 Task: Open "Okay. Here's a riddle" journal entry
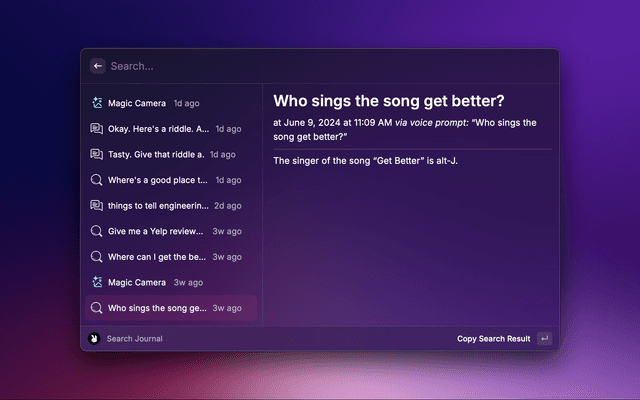[x=158, y=129]
